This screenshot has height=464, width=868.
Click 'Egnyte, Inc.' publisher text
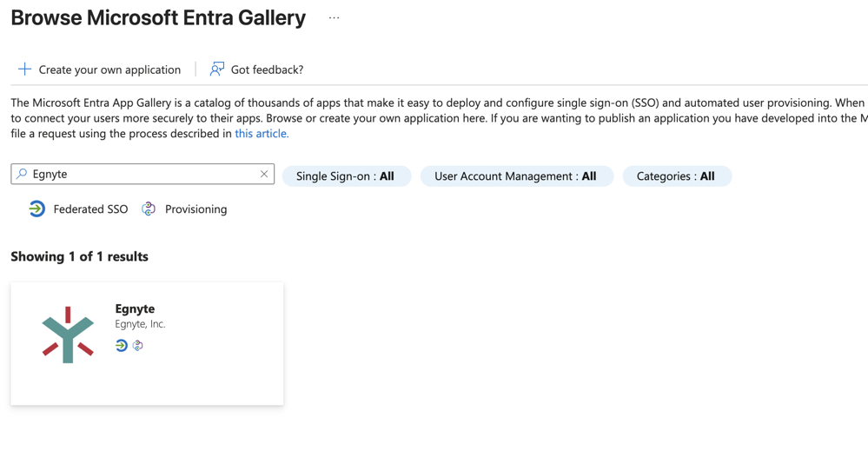coord(140,324)
